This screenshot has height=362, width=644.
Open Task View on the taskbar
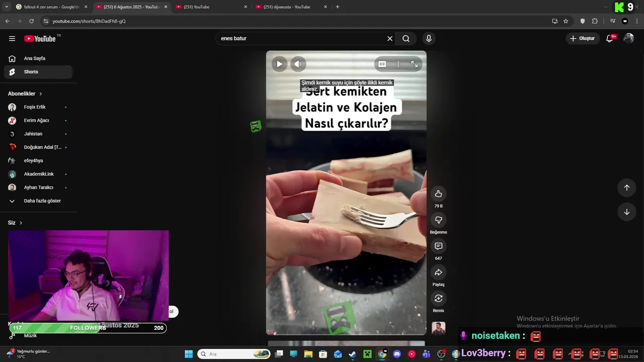(x=279, y=354)
